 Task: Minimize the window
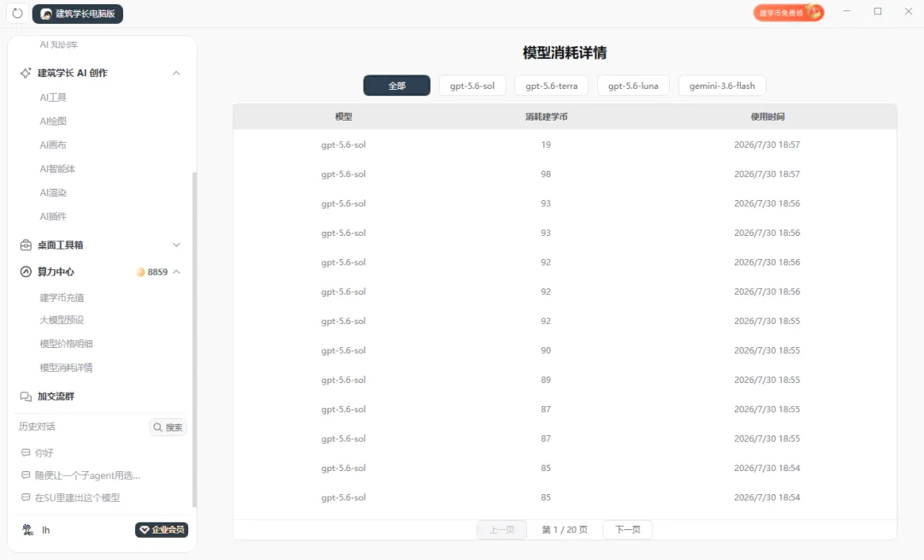point(847,11)
